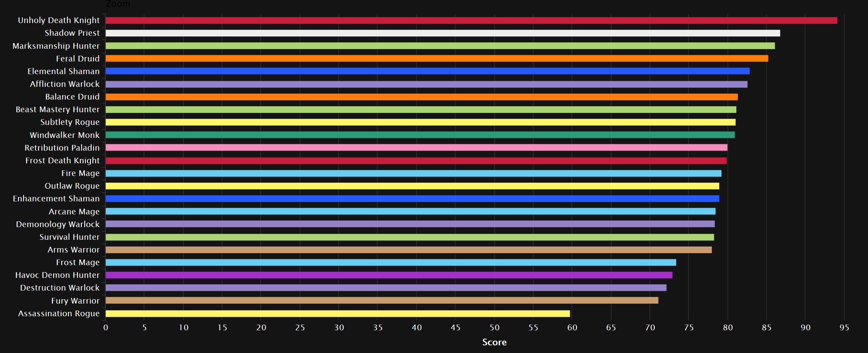Click the "Subtlety Rogue" category label
868x353 pixels.
[x=70, y=122]
